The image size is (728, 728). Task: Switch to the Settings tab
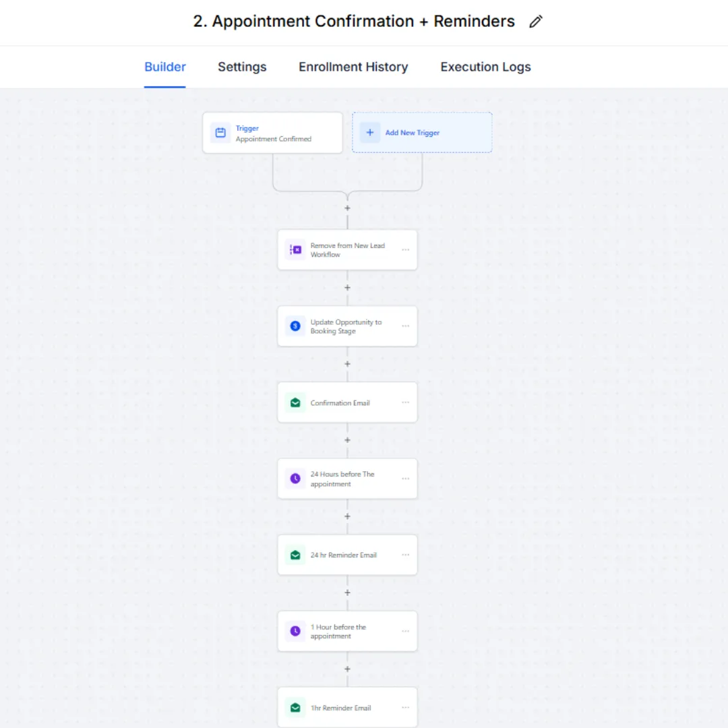242,67
